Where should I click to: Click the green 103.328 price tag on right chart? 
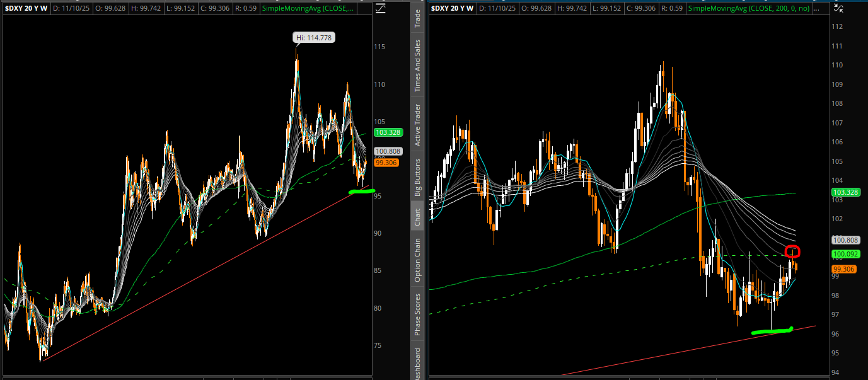(x=847, y=192)
